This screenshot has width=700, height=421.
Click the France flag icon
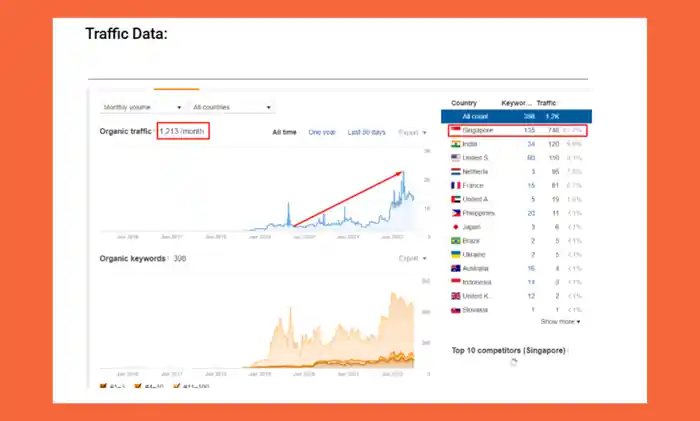coord(455,185)
